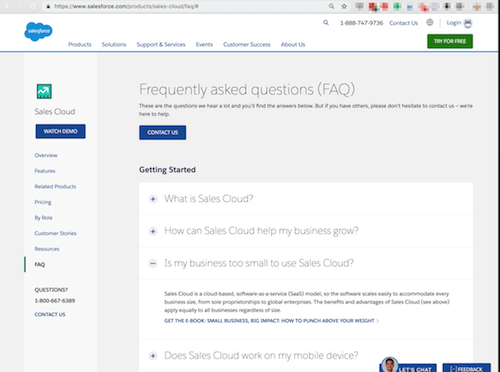Screen dimensions: 500x372
Task: Click the "Sales Cloud" sidebar title text
Action: click(x=55, y=112)
